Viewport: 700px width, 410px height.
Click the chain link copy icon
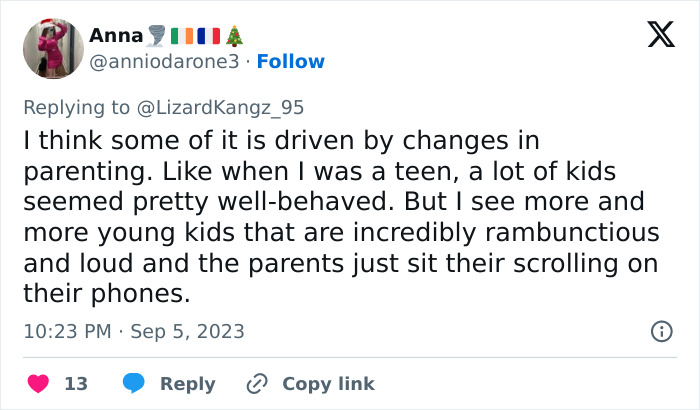pos(257,384)
